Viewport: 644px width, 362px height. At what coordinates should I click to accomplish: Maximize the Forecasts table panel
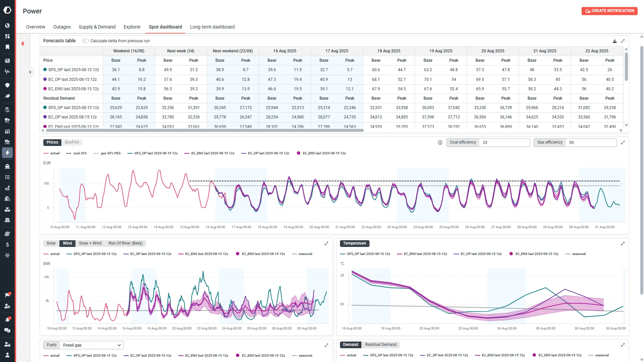click(x=623, y=41)
